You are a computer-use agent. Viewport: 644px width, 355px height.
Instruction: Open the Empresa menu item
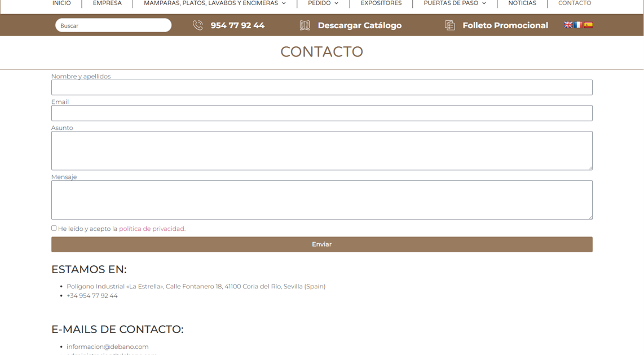coord(107,3)
